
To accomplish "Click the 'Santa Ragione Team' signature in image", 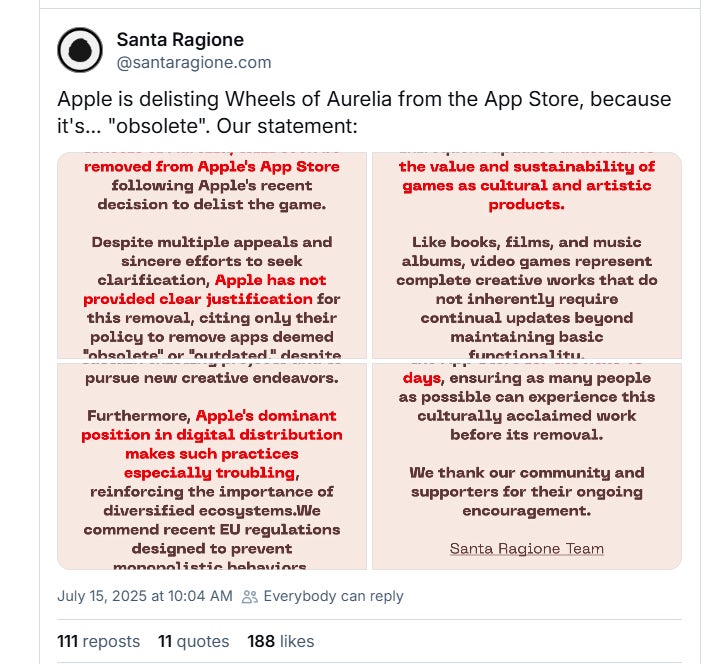I will pyautogui.click(x=526, y=548).
